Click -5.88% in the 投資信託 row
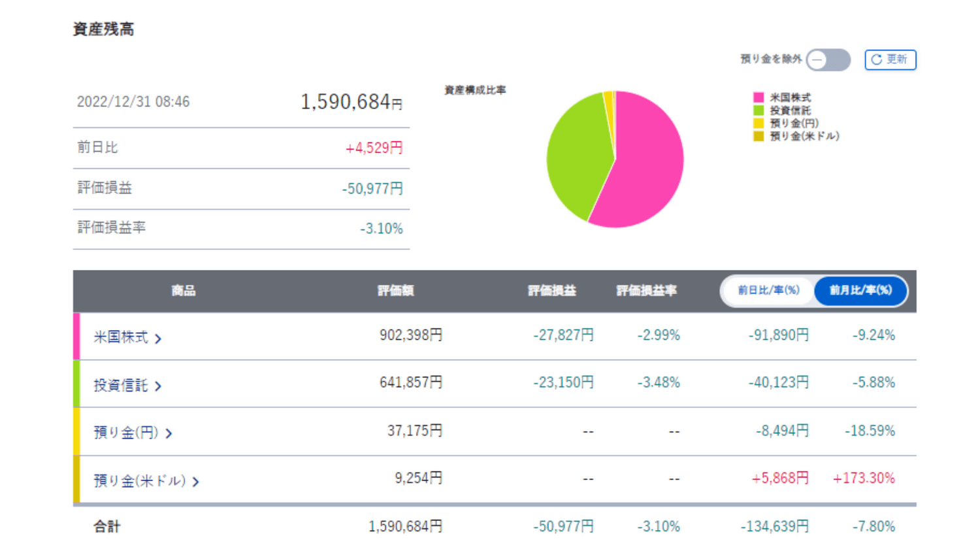The height and width of the screenshot is (551, 980). [x=874, y=382]
